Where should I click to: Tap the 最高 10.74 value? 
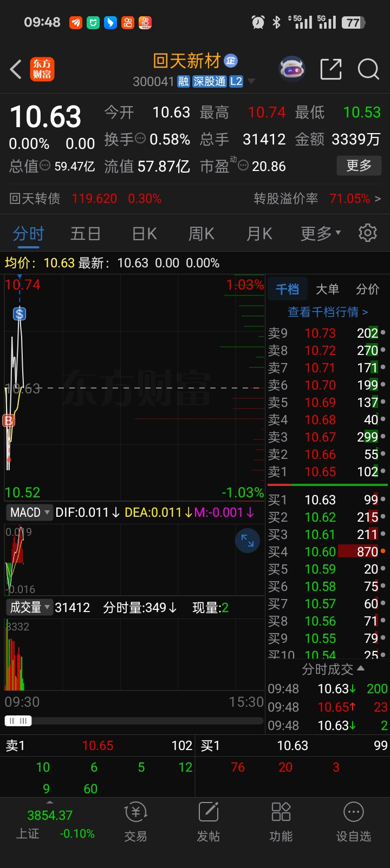pyautogui.click(x=266, y=112)
